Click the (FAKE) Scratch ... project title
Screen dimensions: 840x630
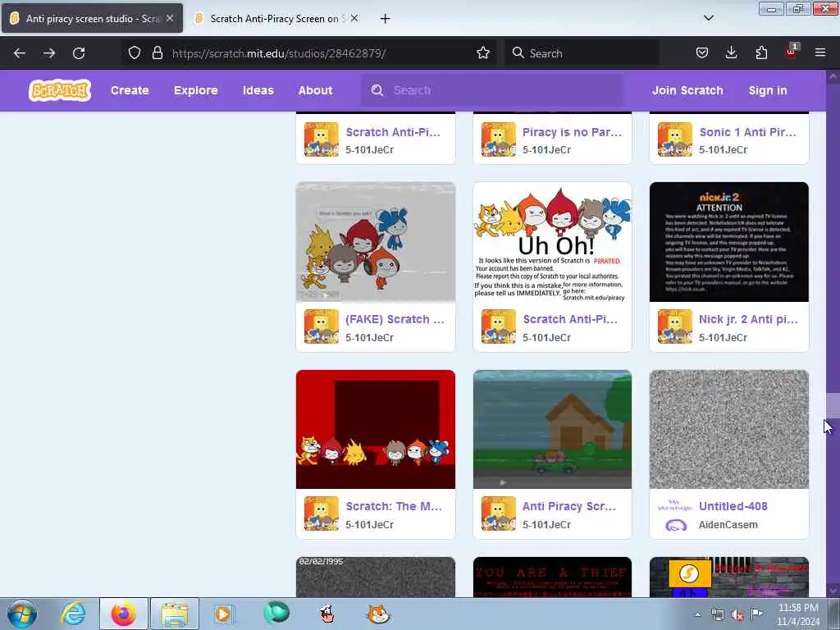pos(395,319)
